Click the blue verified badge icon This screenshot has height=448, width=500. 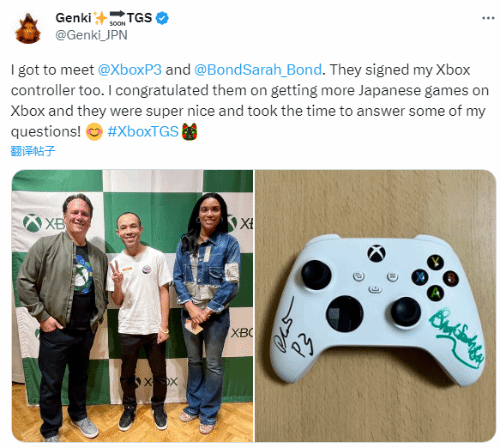pyautogui.click(x=162, y=18)
